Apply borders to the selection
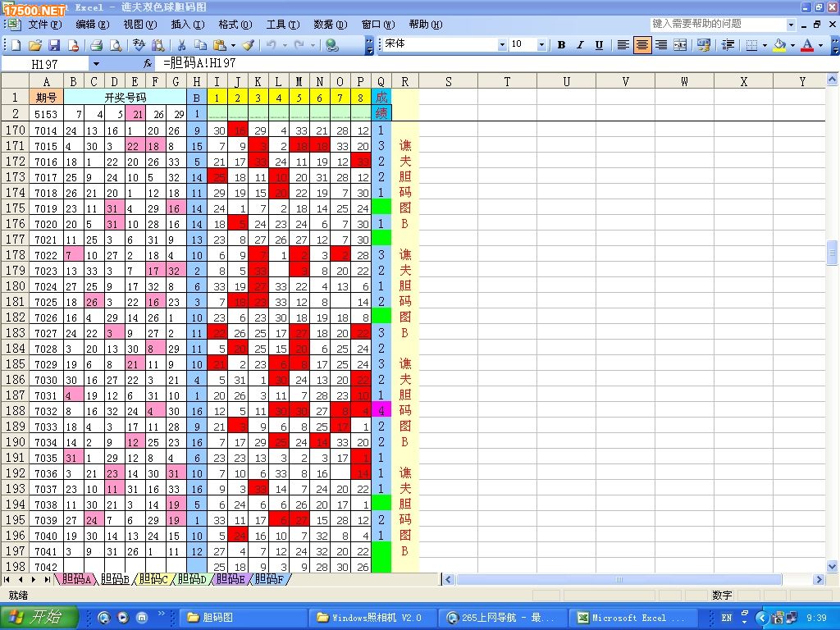This screenshot has width=840, height=630. point(751,45)
